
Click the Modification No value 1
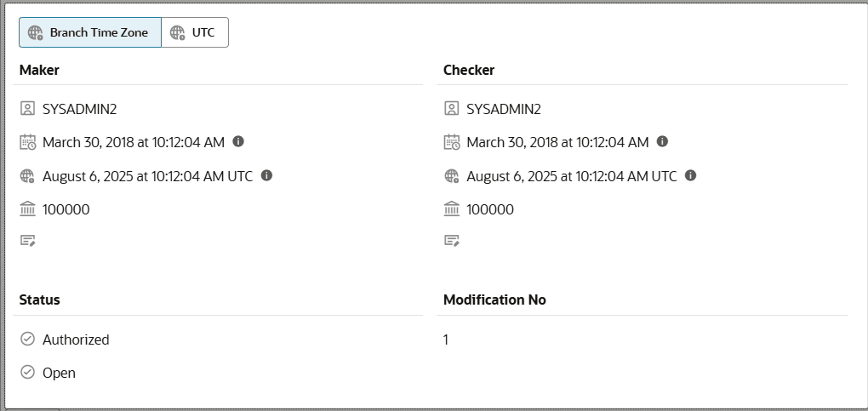pos(446,340)
